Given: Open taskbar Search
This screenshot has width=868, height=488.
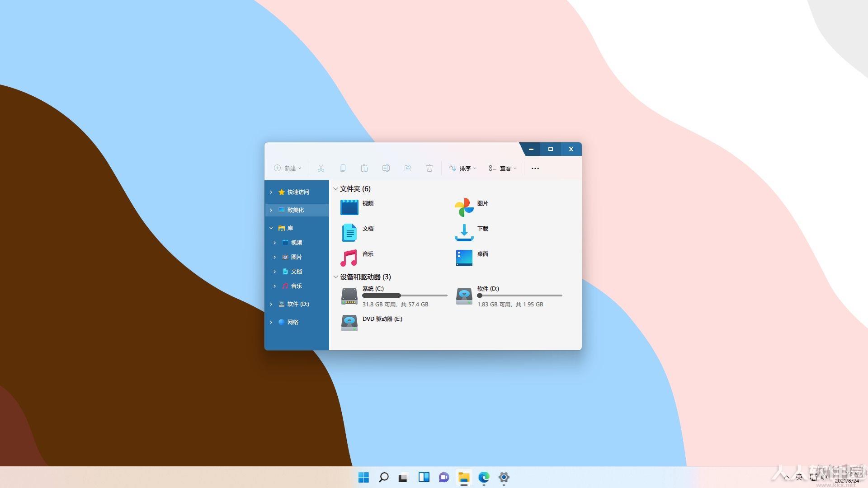Looking at the screenshot, I should (x=383, y=477).
